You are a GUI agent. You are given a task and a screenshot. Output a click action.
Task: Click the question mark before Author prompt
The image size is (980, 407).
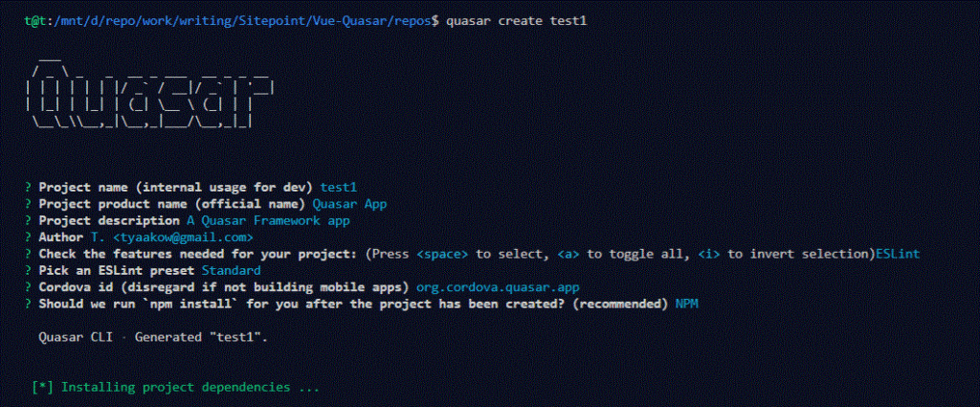pos(29,237)
